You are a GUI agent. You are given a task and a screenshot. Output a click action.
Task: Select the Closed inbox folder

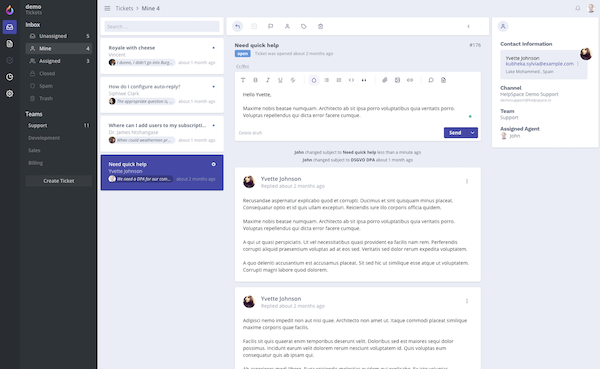(x=59, y=73)
